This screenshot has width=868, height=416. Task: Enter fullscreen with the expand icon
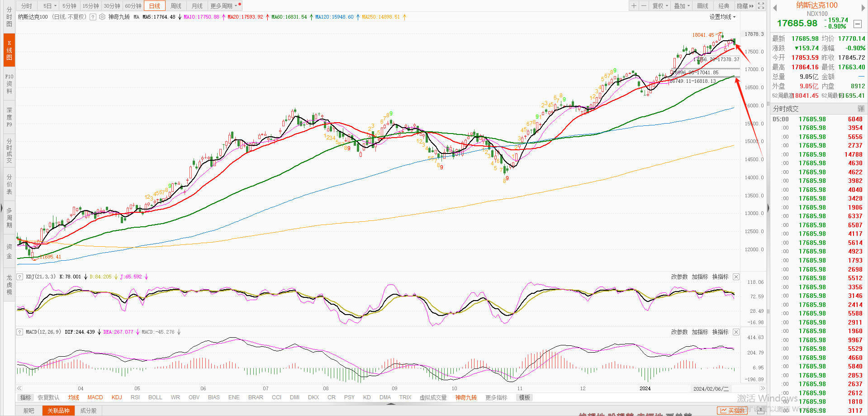click(x=761, y=6)
